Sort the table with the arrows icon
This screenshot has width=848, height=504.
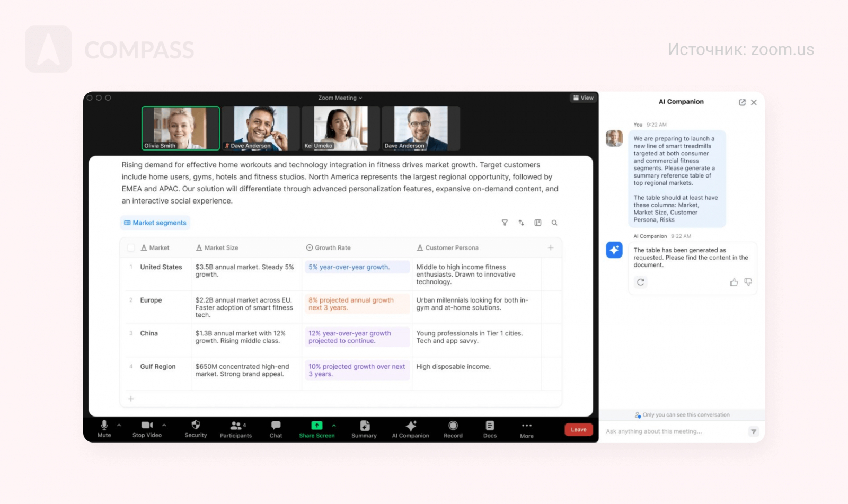pos(522,223)
